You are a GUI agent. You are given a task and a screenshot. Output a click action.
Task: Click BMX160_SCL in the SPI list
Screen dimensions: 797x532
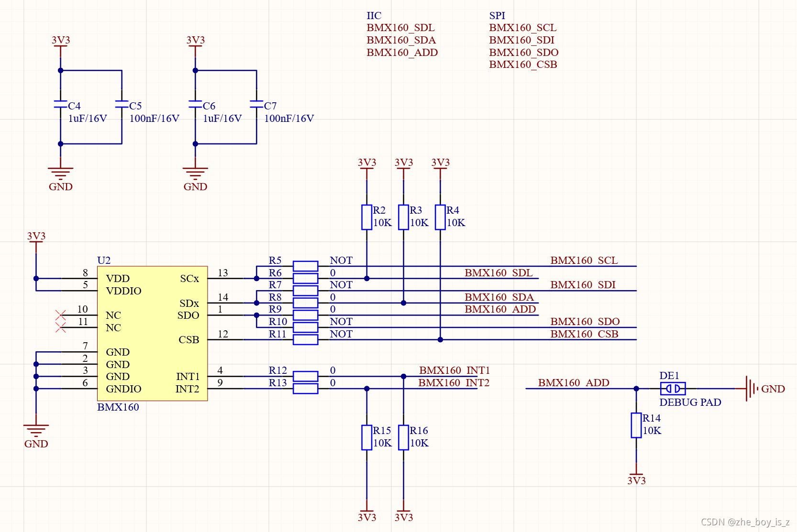click(522, 28)
